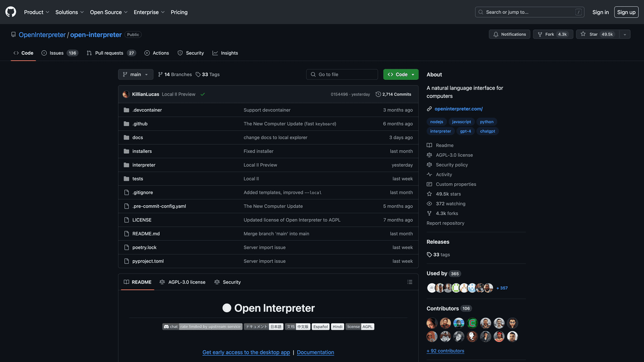
Task: Open Get early access to desktop app link
Action: point(246,352)
